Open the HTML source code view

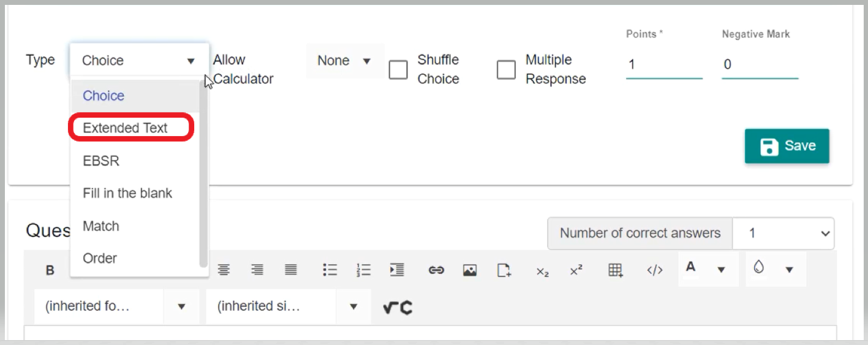click(655, 270)
